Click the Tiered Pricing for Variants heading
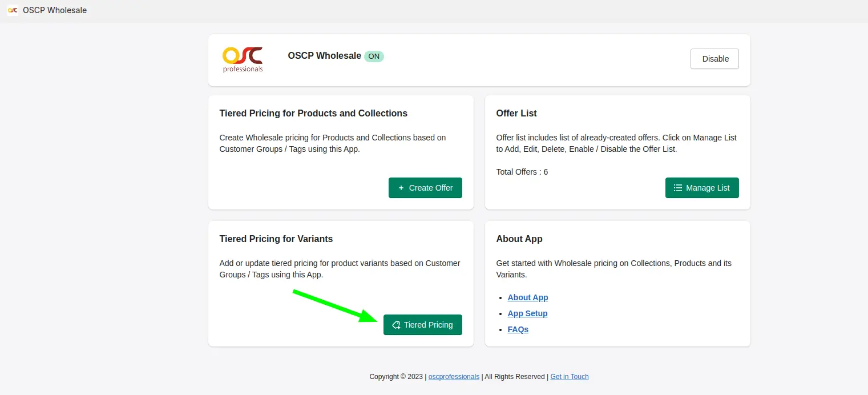This screenshot has width=868, height=395. click(x=276, y=239)
